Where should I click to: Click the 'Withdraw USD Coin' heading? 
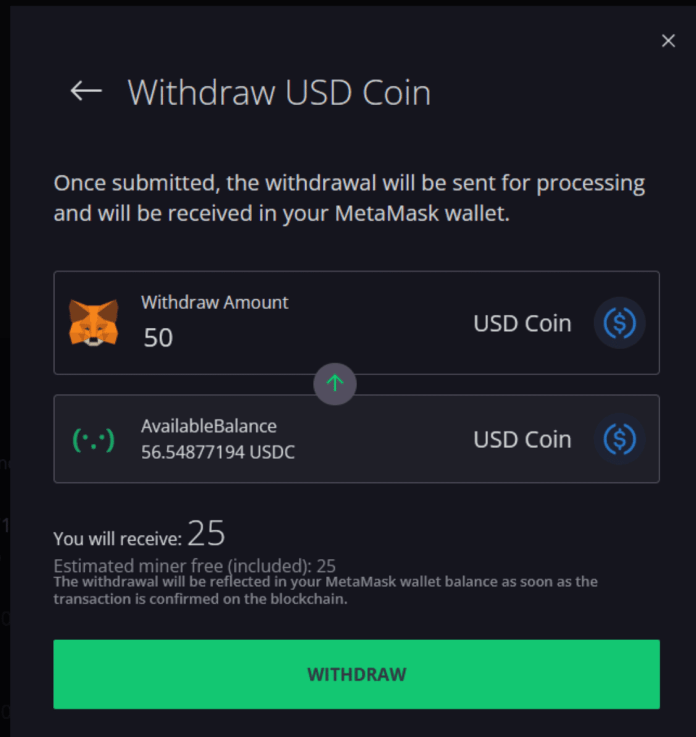279,92
